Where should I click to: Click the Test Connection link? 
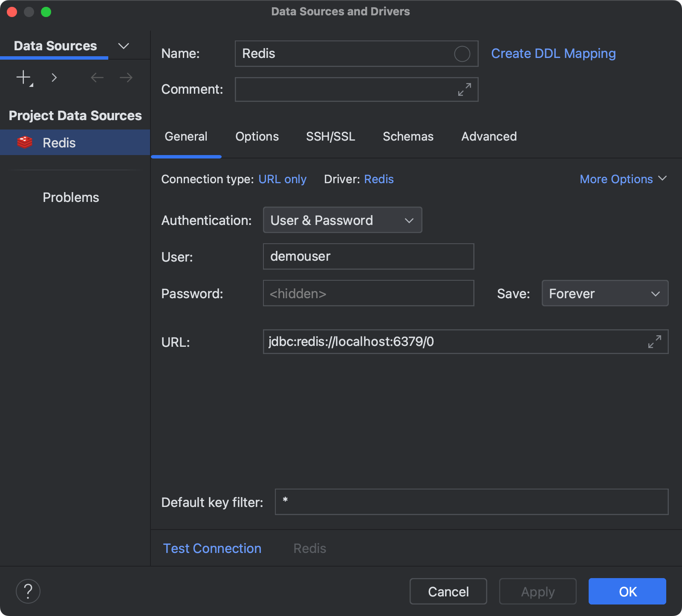pos(212,548)
